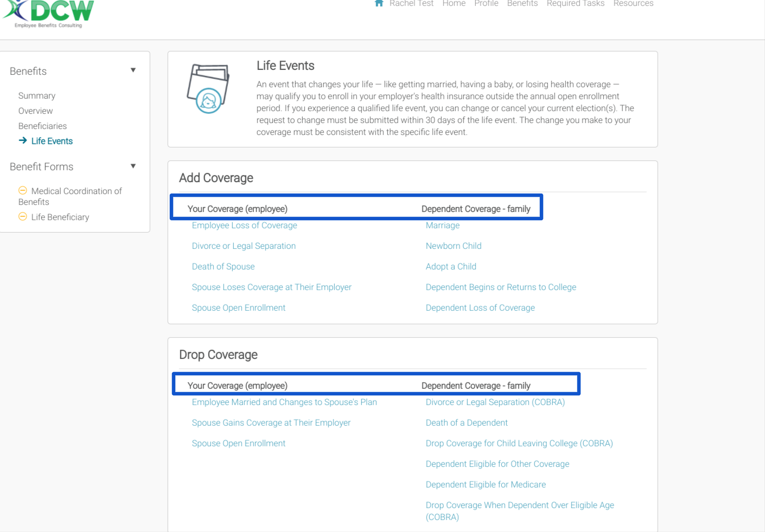Select the Marriage life event
This screenshot has height=532, width=765.
(x=443, y=225)
